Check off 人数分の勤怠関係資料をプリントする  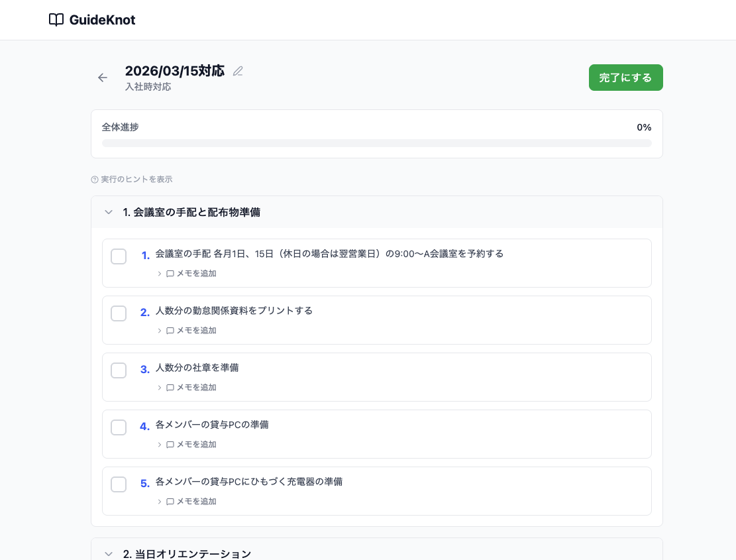tap(119, 313)
